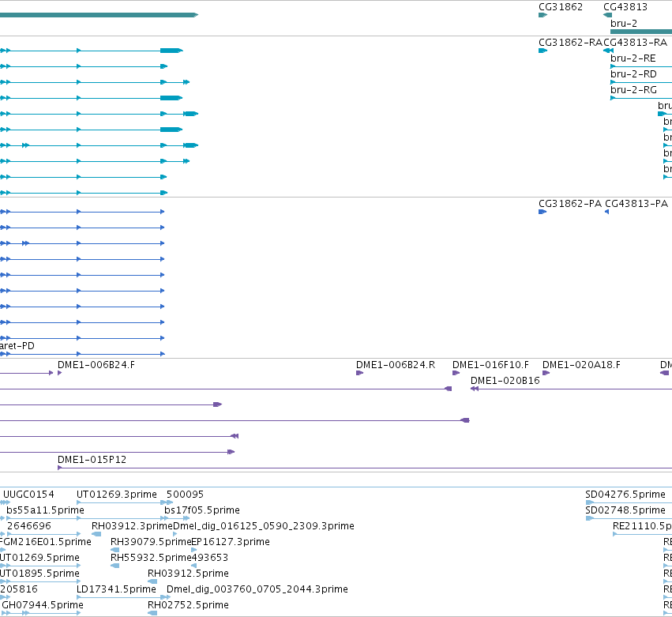672x617 pixels.
Task: Select the RH39079.5prime EST label
Action: [151, 542]
